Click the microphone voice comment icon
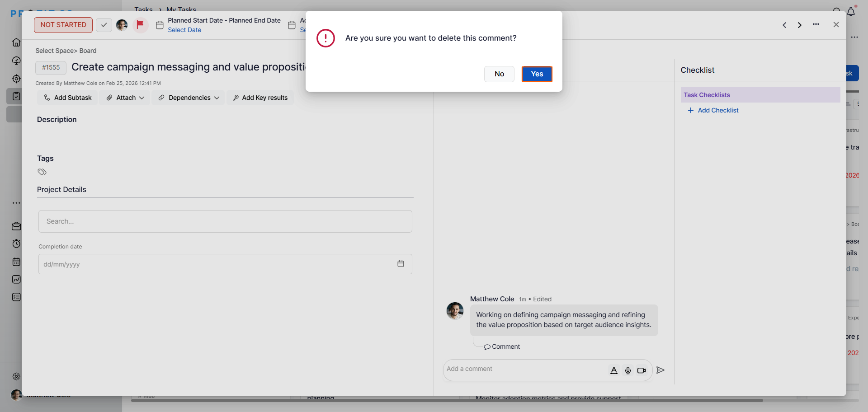This screenshot has height=412, width=868. tap(628, 370)
